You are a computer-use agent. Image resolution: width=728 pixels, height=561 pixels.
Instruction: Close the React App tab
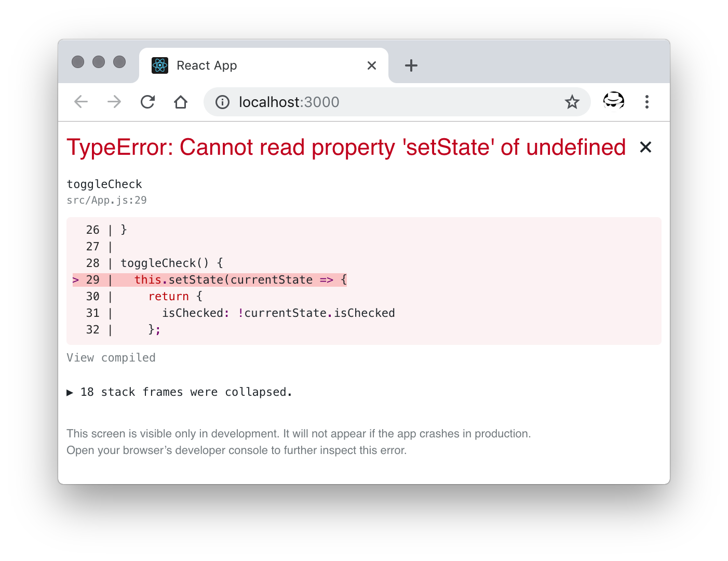(372, 65)
